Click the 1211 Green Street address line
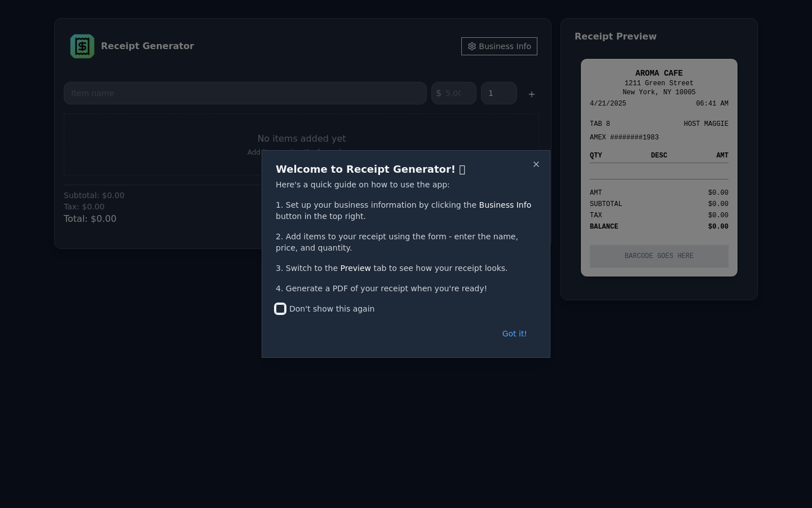Image resolution: width=812 pixels, height=508 pixels. 659,83
